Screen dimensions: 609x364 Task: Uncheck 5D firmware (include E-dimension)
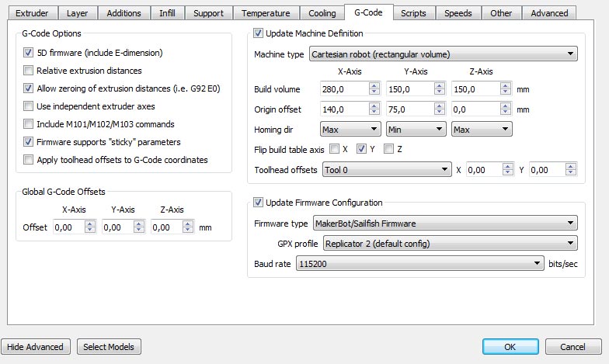click(28, 53)
